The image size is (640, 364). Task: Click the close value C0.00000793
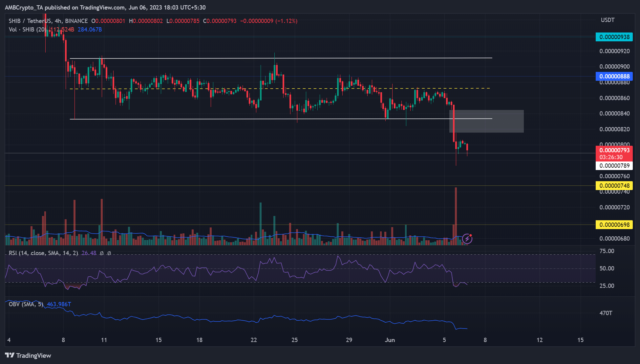point(220,21)
